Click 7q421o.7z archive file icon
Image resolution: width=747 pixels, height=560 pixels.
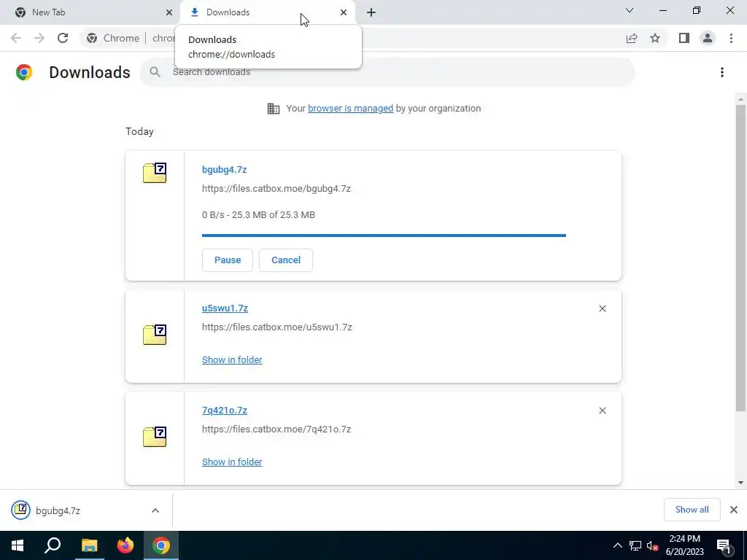point(155,437)
